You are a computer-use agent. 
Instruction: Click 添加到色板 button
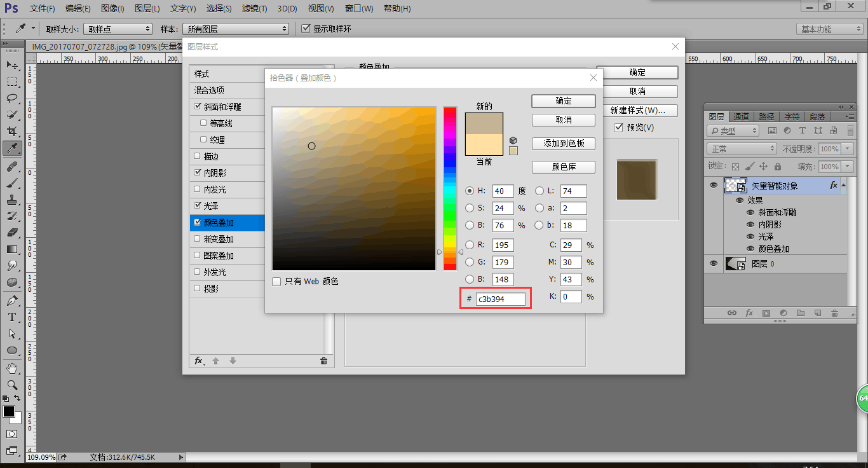tap(563, 144)
